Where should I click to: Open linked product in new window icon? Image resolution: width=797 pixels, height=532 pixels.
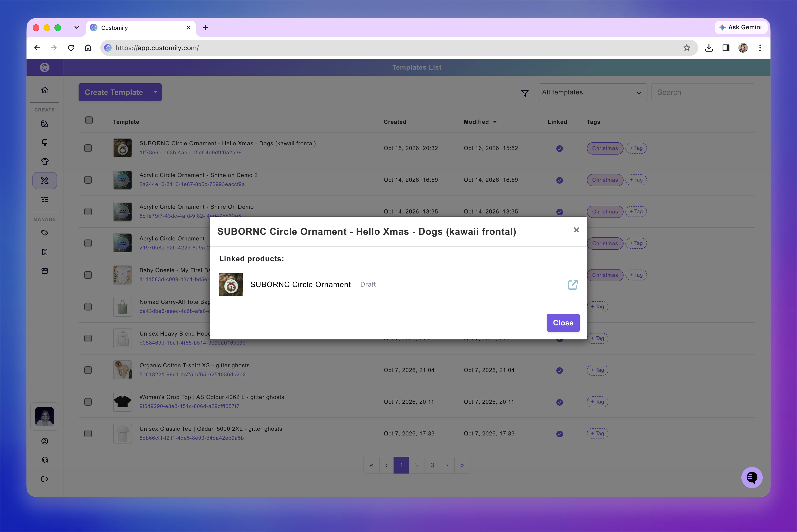pyautogui.click(x=572, y=284)
